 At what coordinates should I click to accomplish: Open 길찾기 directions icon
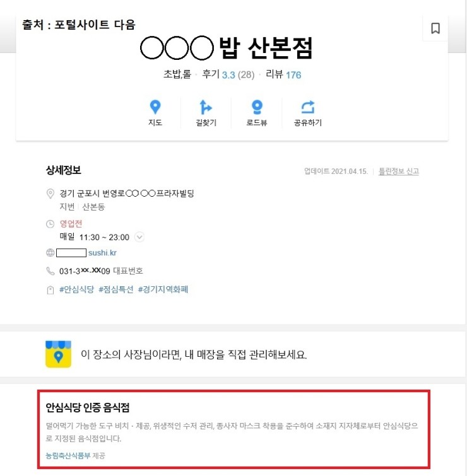206,107
